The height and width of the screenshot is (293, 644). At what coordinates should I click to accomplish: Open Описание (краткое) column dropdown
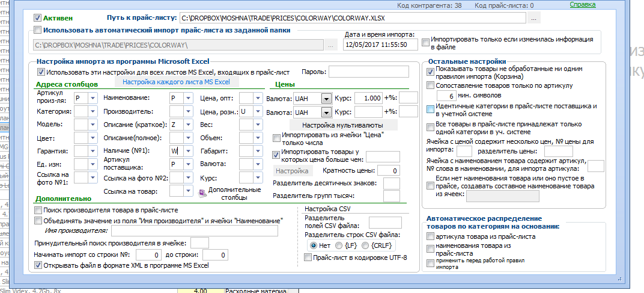pyautogui.click(x=188, y=125)
